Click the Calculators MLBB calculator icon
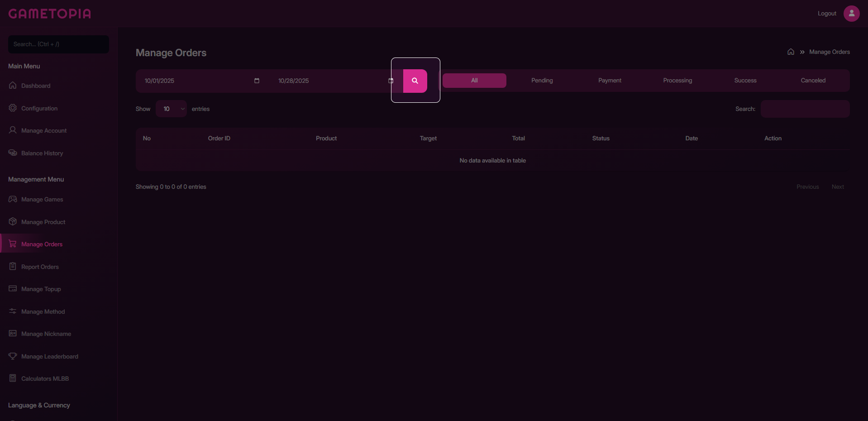Screen dimensions: 868x421 coord(13,378)
